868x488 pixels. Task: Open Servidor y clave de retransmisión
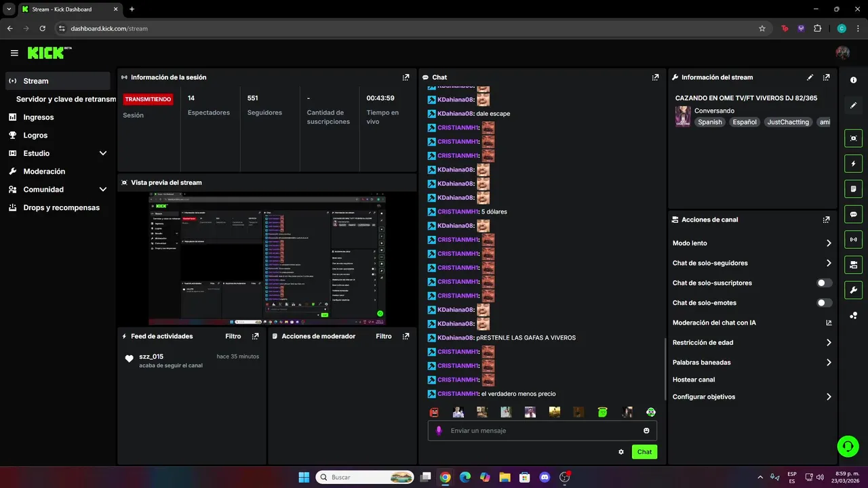coord(66,99)
